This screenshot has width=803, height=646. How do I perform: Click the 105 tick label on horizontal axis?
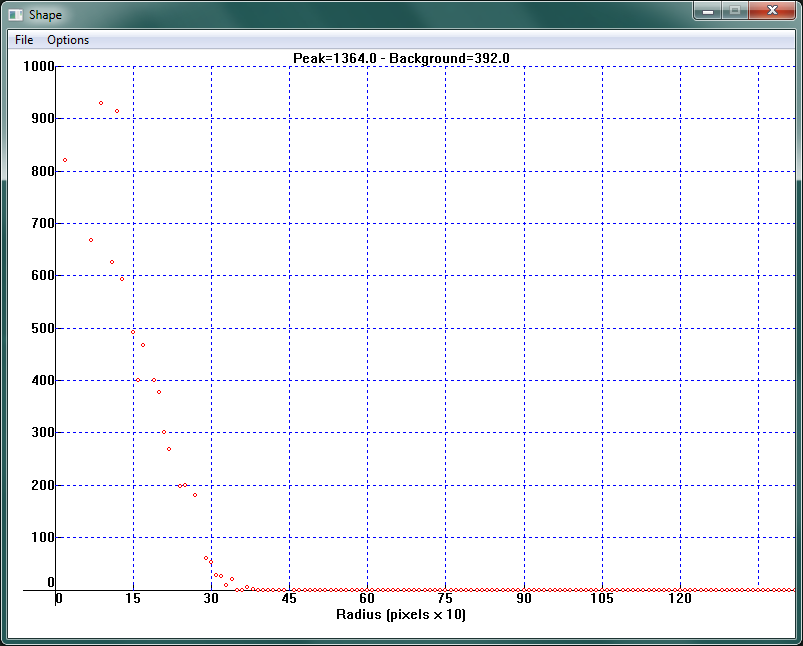(602, 599)
